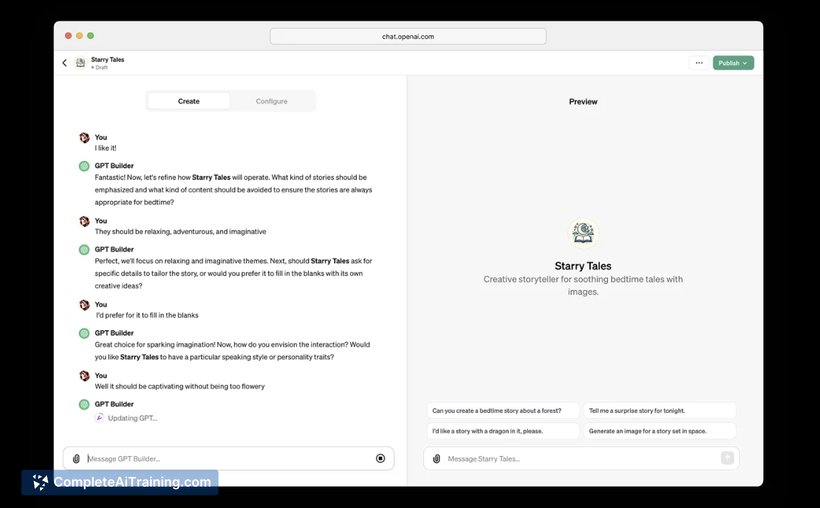The image size is (820, 508).
Task: Click 'Well it should be captivating without being too flowery'
Action: click(x=179, y=386)
